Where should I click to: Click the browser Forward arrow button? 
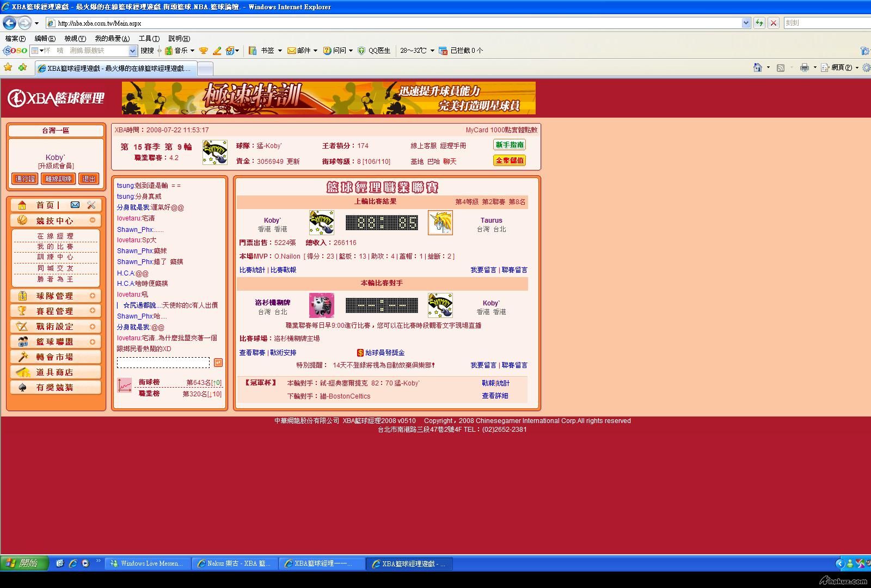tap(24, 23)
